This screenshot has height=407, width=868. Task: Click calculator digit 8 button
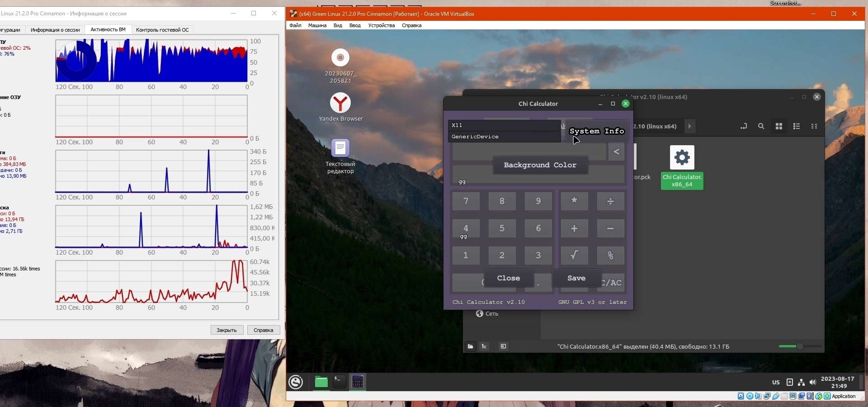[502, 201]
